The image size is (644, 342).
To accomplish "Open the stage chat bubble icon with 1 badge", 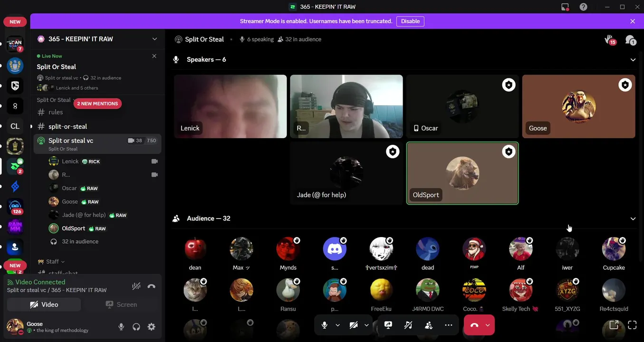I will point(630,40).
